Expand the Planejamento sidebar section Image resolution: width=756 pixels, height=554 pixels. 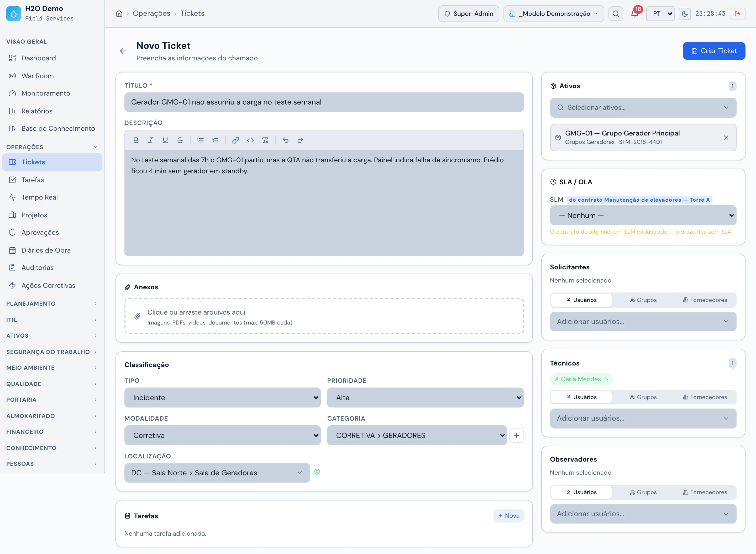point(52,304)
